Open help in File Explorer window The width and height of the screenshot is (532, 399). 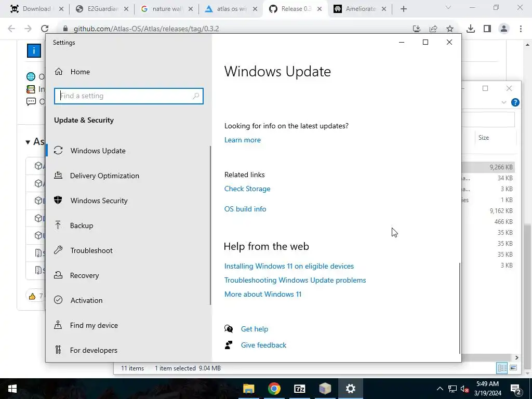(515, 102)
